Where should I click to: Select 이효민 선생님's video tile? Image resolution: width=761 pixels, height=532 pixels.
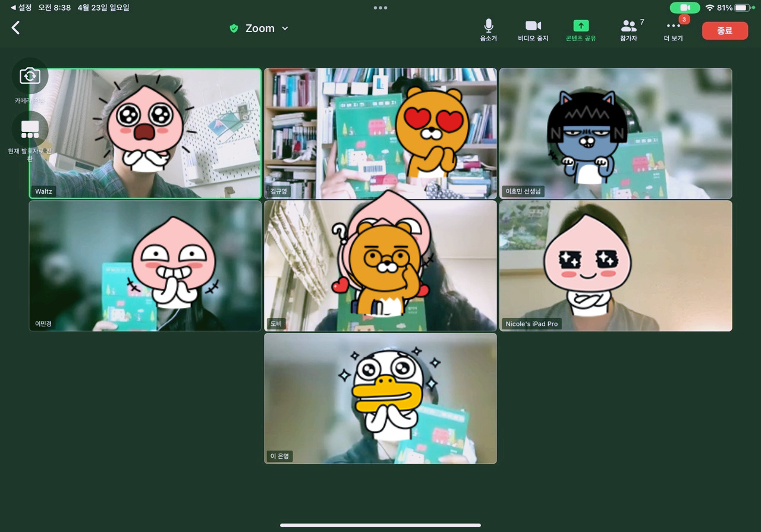616,133
